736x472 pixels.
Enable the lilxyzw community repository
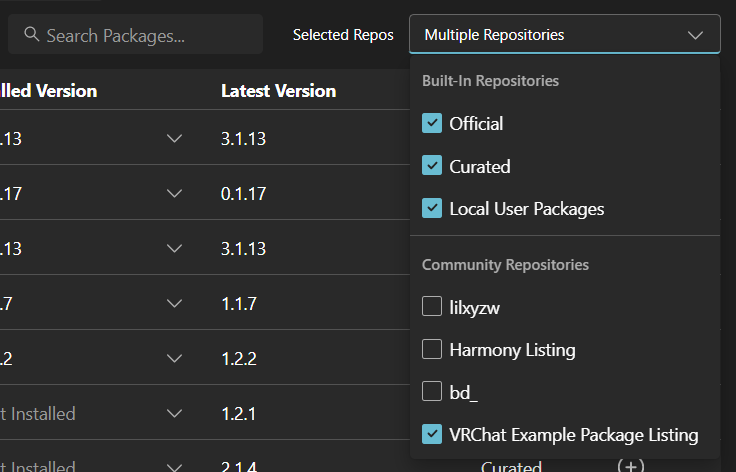[x=432, y=307]
